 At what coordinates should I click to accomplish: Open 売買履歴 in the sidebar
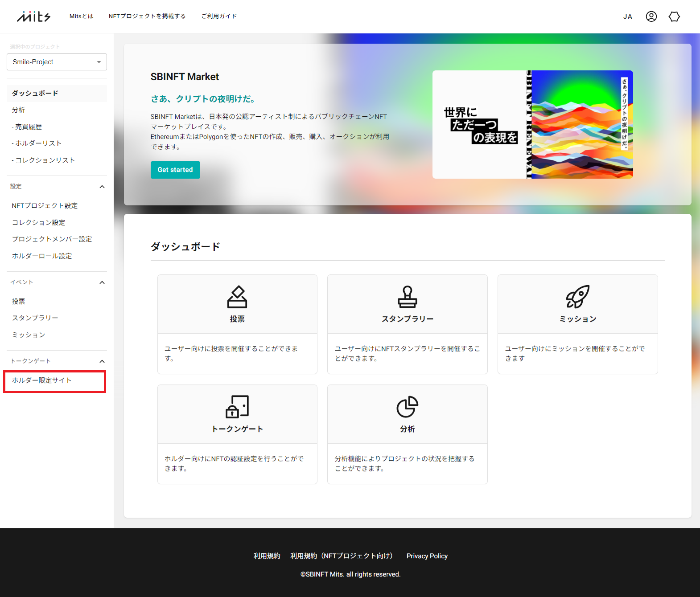pos(27,127)
